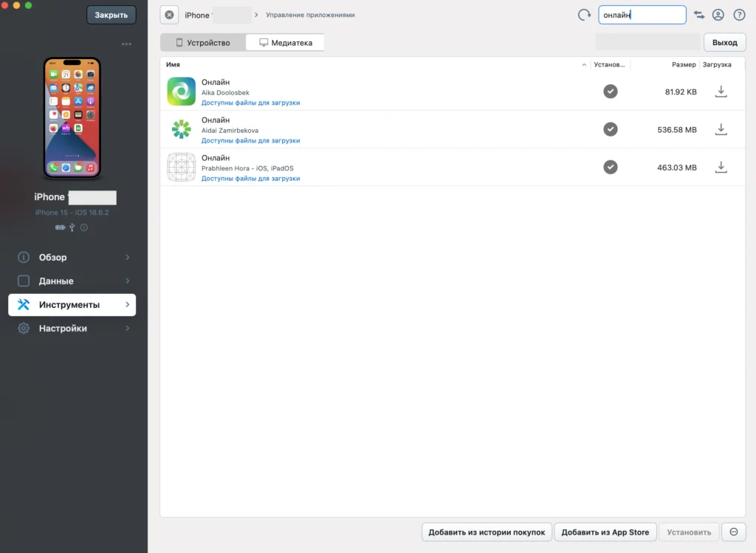Expand the Настройки sidebar section
The width and height of the screenshot is (756, 553).
pyautogui.click(x=72, y=329)
